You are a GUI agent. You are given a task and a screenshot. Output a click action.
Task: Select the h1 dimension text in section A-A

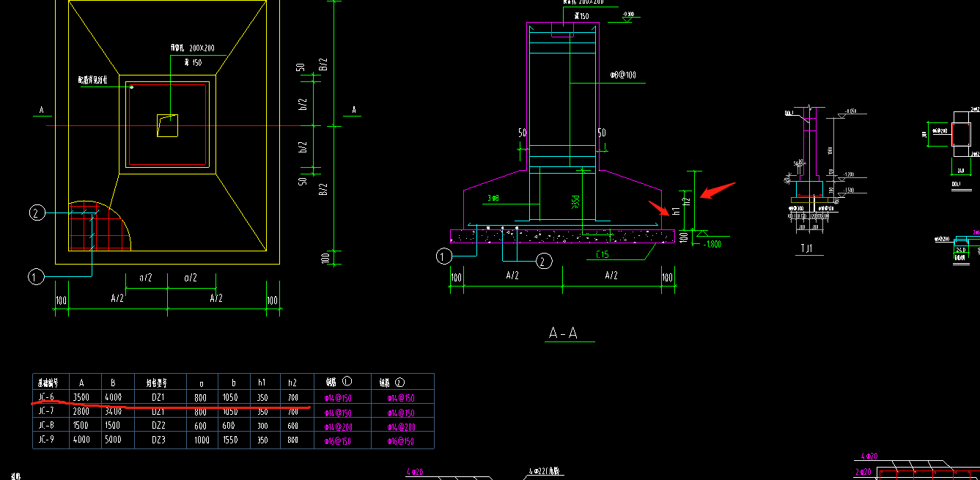point(676,211)
